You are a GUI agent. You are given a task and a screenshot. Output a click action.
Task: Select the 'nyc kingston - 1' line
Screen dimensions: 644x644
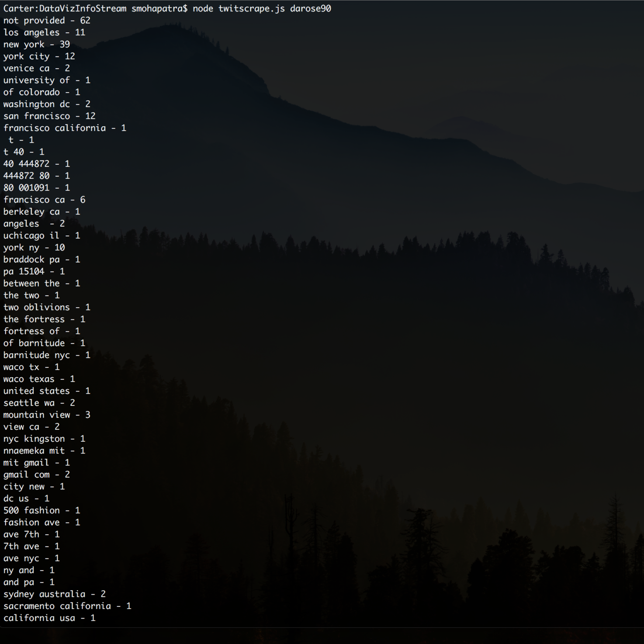(x=45, y=439)
